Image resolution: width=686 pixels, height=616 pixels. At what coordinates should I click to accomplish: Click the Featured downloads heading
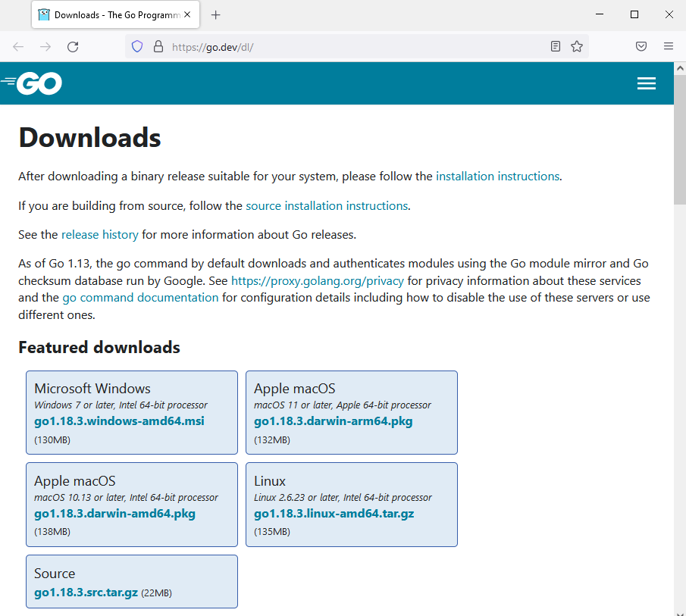click(99, 348)
